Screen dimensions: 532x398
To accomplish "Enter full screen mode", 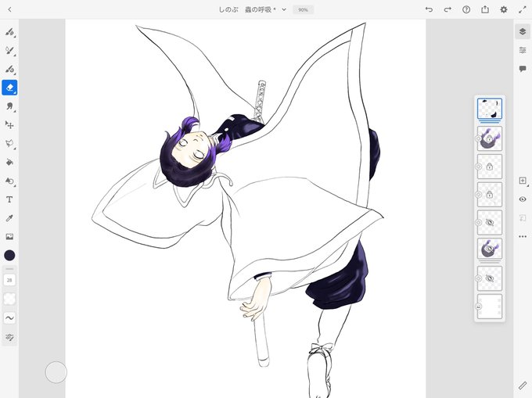I will point(523,9).
